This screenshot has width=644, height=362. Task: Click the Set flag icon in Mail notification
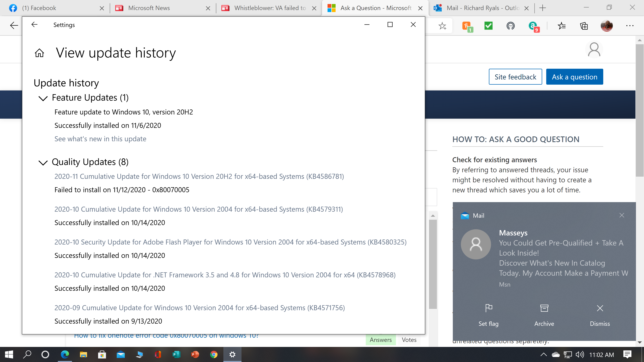coord(489,308)
